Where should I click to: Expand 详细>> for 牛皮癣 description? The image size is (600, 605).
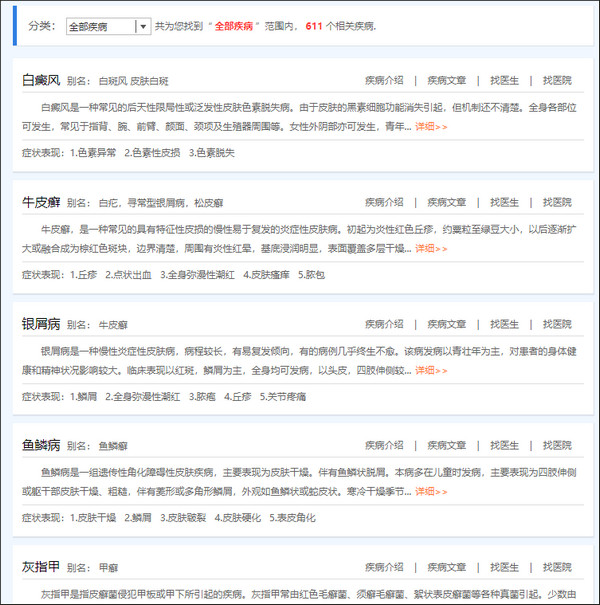click(431, 249)
